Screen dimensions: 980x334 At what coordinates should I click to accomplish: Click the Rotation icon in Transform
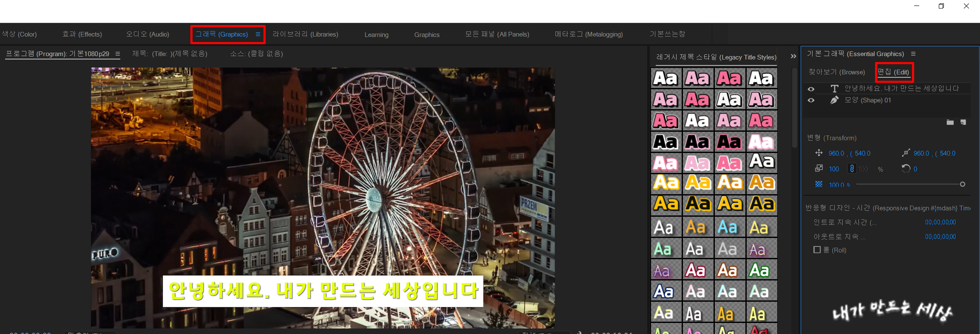pos(906,169)
